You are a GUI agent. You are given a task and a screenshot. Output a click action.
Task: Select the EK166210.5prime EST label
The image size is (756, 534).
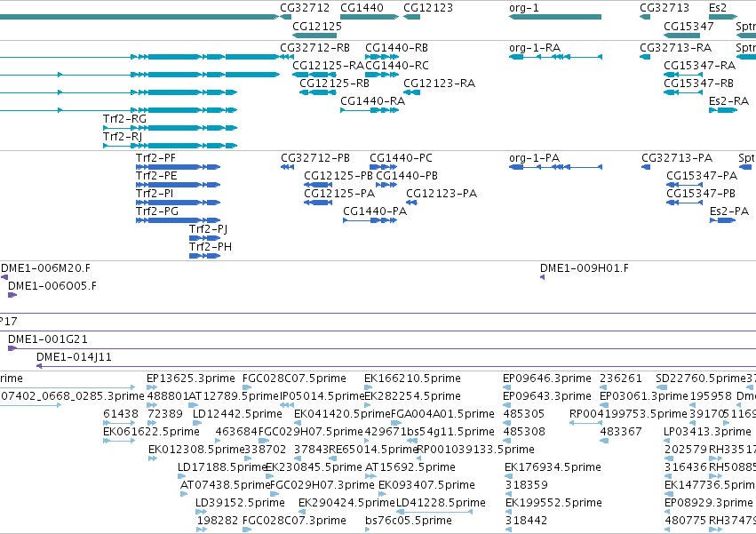click(413, 379)
